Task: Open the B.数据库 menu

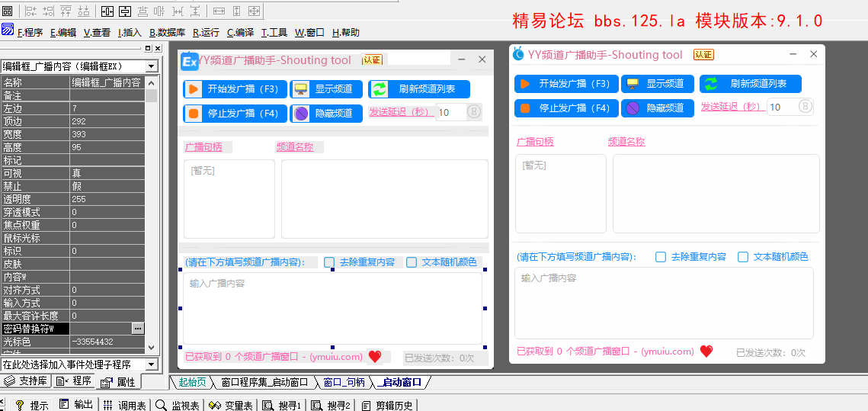Action: click(x=168, y=33)
